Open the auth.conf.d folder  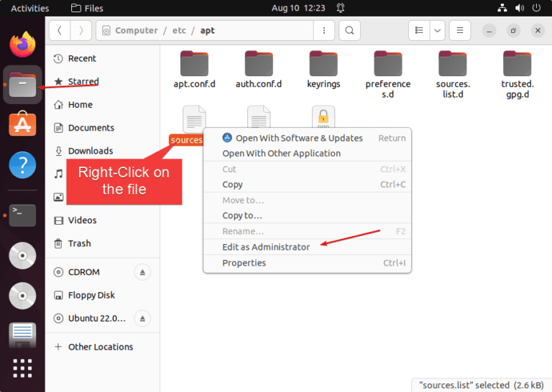tap(259, 70)
